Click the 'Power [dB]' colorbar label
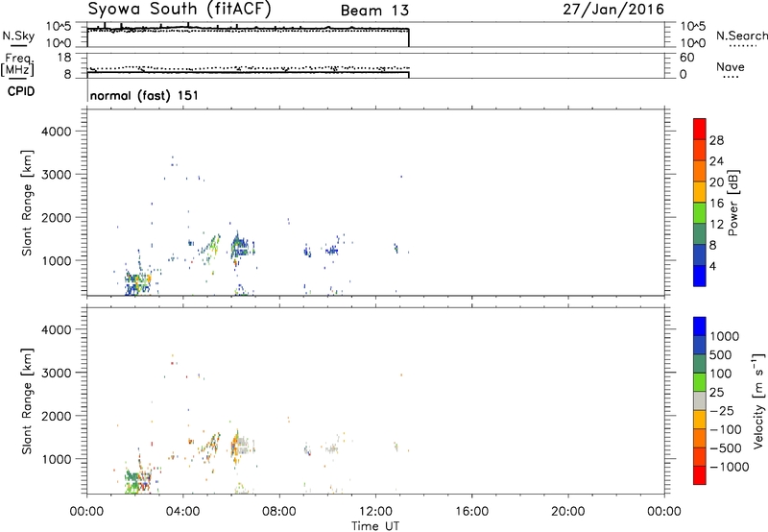The width and height of the screenshot is (768, 532). (732, 203)
